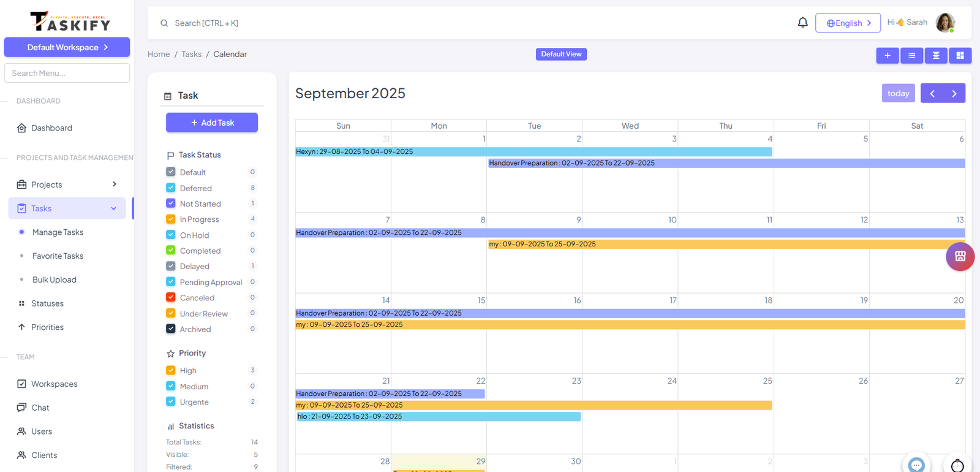This screenshot has width=980, height=472.
Task: Toggle the Completed status checkbox
Action: (171, 250)
